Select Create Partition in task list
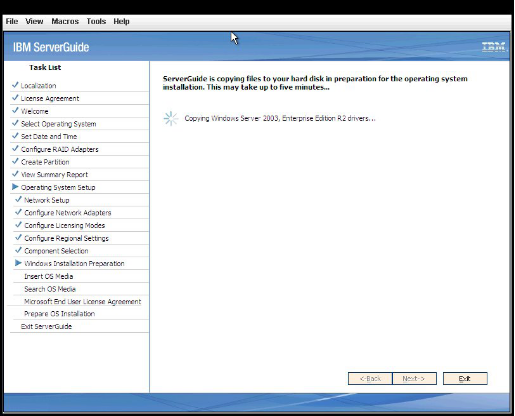The image size is (515, 416). tap(45, 162)
